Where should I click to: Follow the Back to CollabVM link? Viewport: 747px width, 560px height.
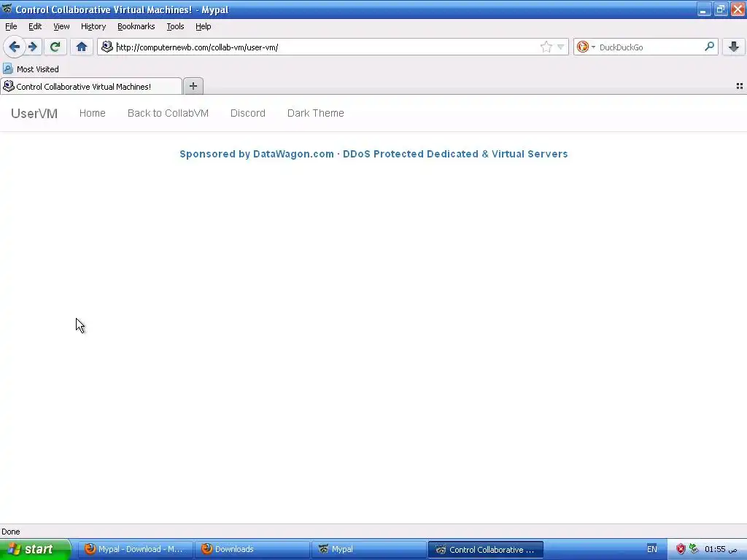tap(169, 113)
